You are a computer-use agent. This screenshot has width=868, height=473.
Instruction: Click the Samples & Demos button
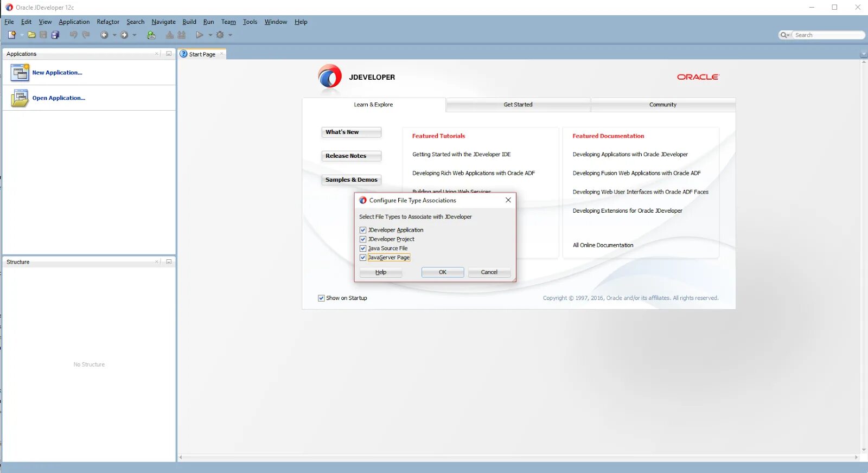(351, 180)
